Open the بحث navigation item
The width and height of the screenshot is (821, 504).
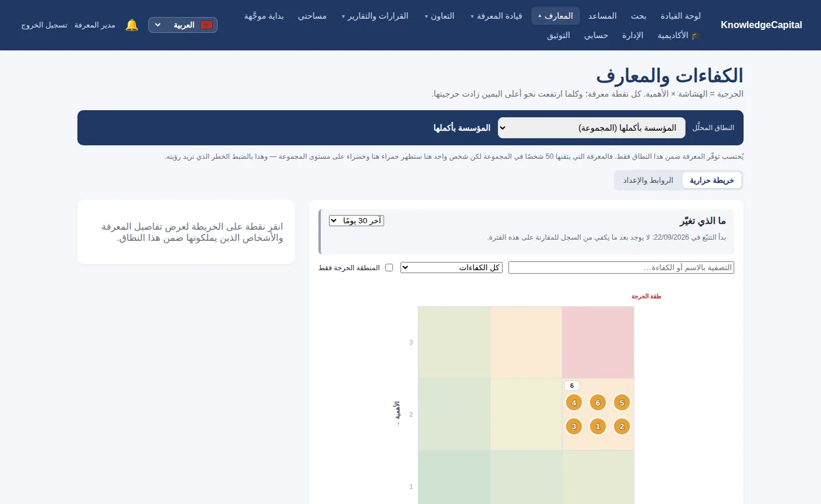pos(639,16)
